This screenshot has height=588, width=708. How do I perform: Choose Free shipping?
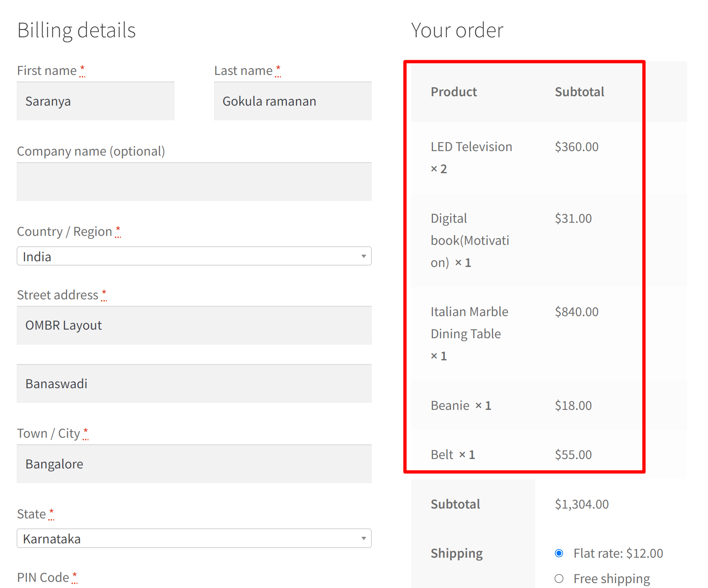(559, 578)
